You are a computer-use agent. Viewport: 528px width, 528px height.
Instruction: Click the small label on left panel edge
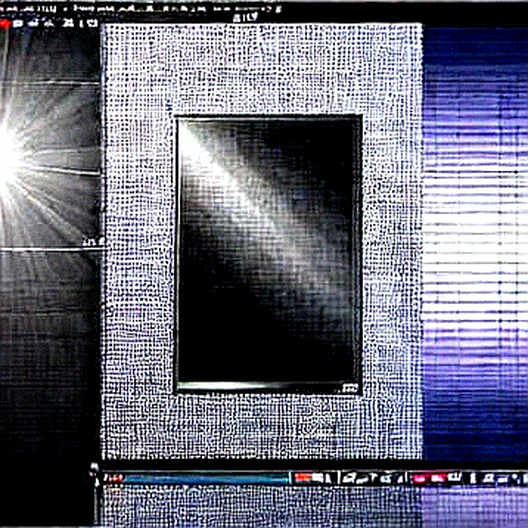click(x=93, y=242)
